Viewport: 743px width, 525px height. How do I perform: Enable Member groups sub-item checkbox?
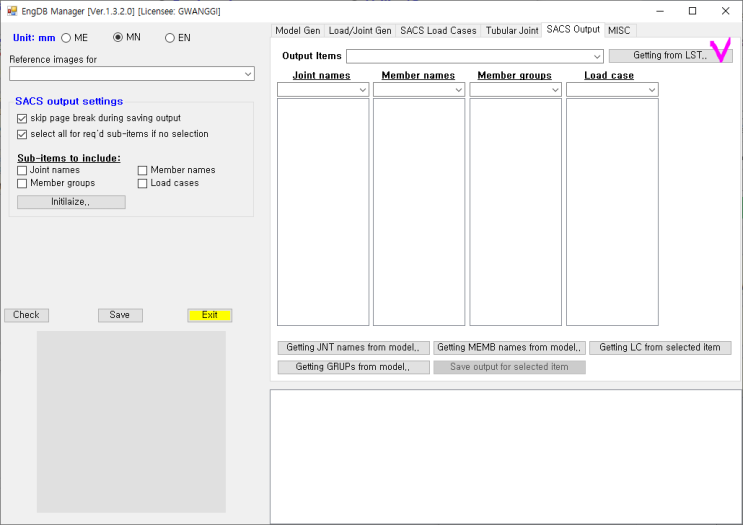click(x=22, y=183)
